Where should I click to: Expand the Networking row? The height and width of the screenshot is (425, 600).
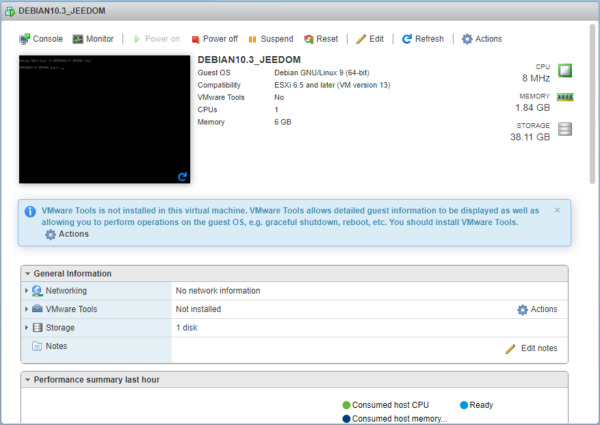(26, 291)
